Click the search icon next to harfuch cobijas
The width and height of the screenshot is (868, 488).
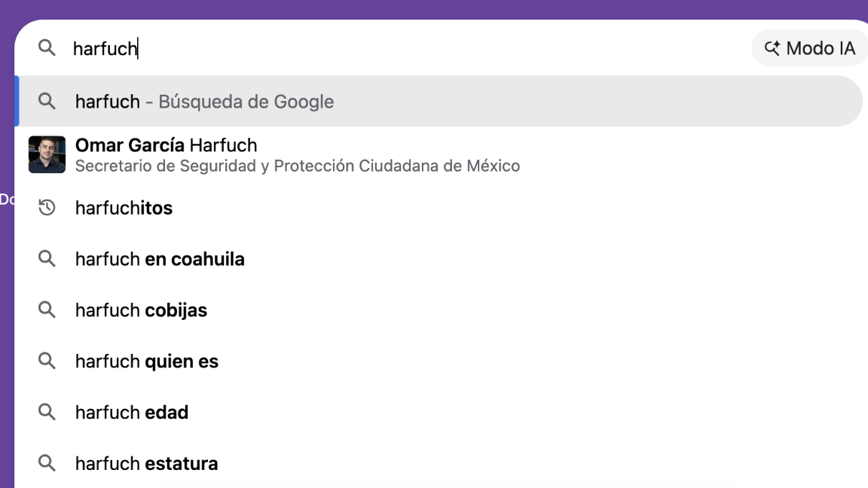click(x=47, y=310)
